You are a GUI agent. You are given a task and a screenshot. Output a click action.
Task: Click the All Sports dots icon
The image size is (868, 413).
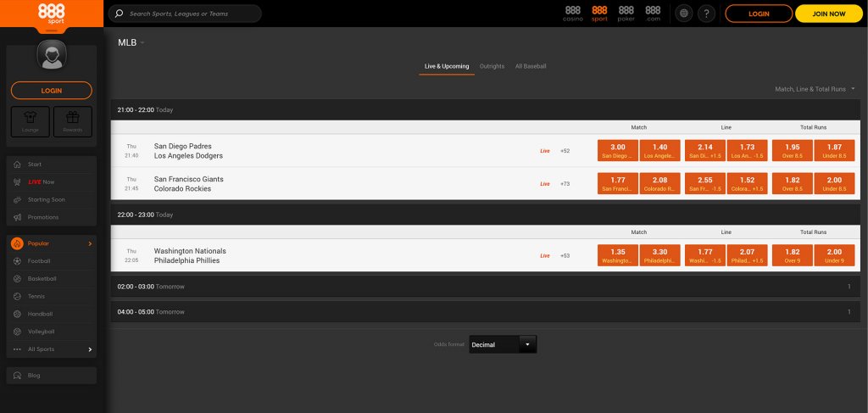click(17, 349)
